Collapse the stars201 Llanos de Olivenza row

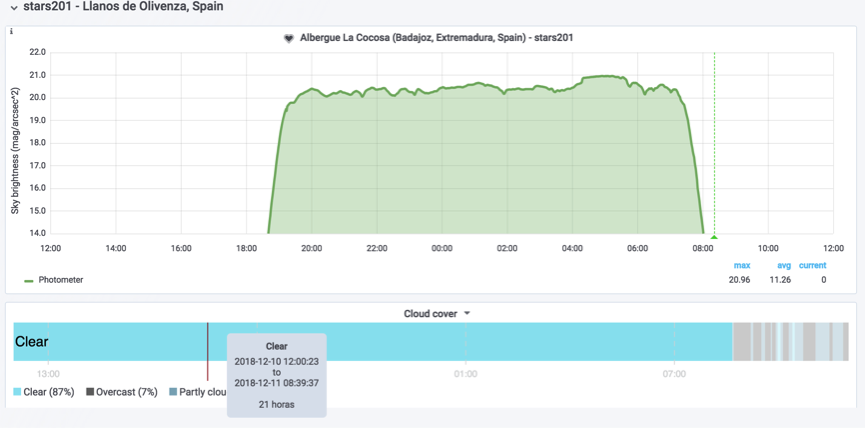pyautogui.click(x=13, y=7)
